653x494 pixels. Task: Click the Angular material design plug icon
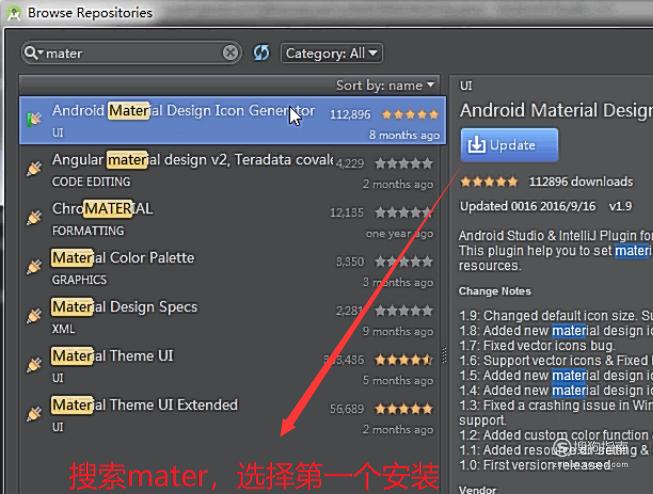tap(34, 168)
